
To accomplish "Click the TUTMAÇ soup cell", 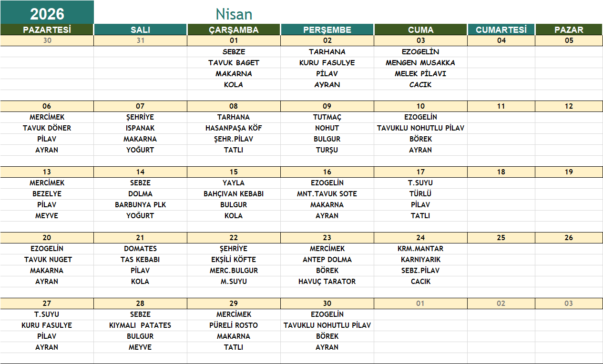I will (327, 117).
